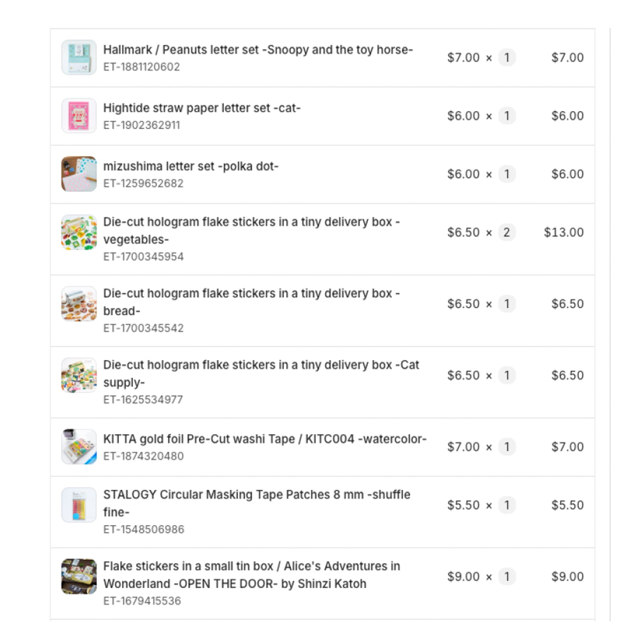Open the mizushima letter set -polka dot- link
Viewport: 644px width, 644px height.
click(x=191, y=166)
